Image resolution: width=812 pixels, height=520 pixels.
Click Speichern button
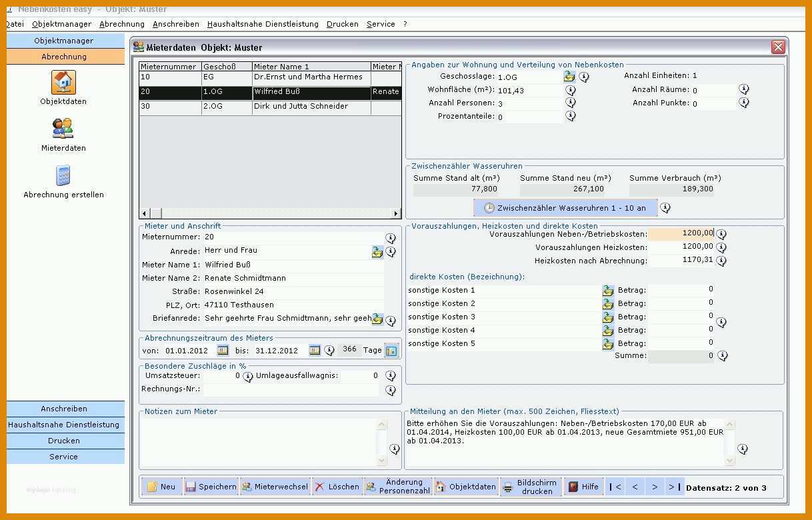click(x=211, y=487)
